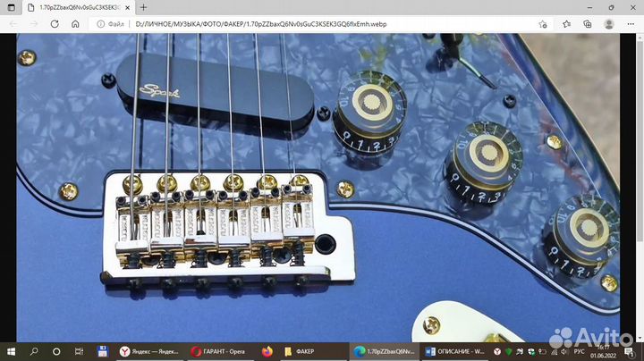Viewport: 644px width, 361px height.
Task: Open the Collections icon in toolbar
Action: pos(589,24)
